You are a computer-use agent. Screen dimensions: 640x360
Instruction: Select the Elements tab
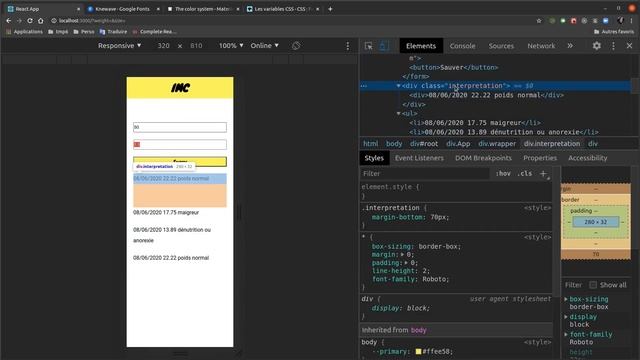(421, 46)
